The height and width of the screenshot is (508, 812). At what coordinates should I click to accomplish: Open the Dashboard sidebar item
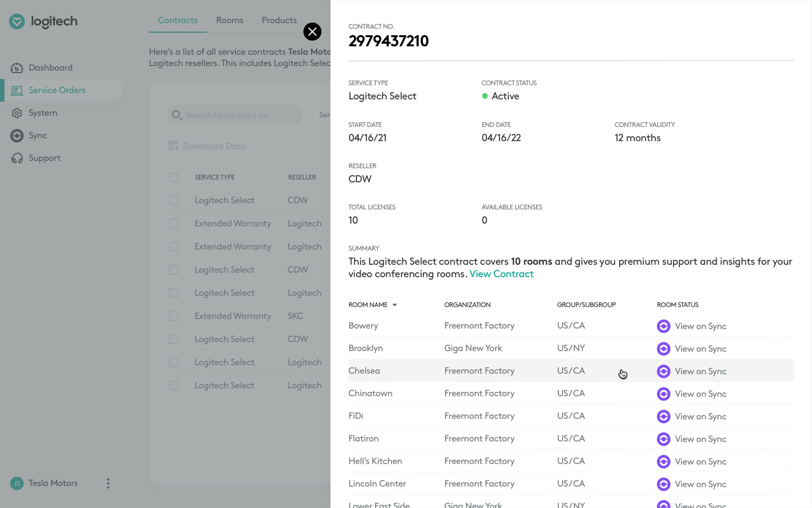(50, 68)
